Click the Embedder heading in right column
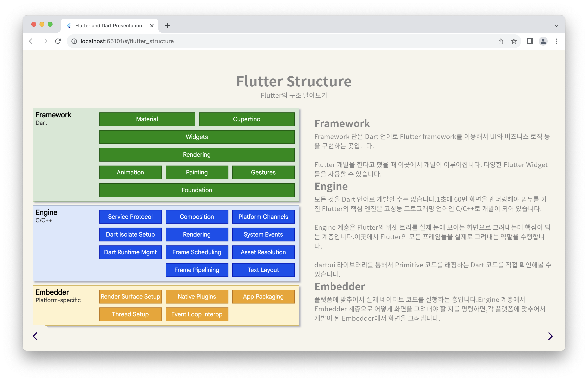Image resolution: width=588 pixels, height=381 pixels. [340, 286]
